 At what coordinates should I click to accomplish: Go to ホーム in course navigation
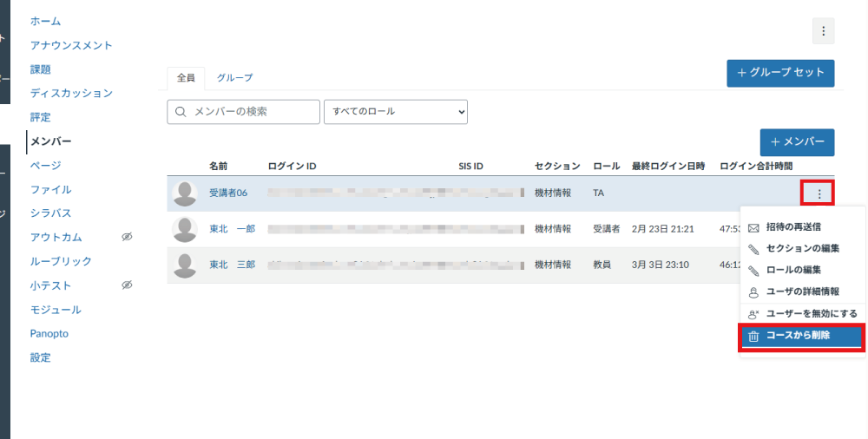pyautogui.click(x=45, y=21)
